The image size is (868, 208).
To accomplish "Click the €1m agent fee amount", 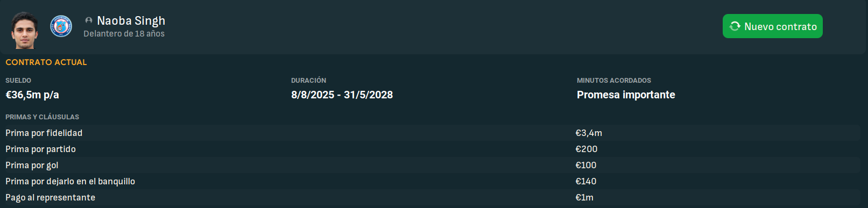I will pos(584,197).
